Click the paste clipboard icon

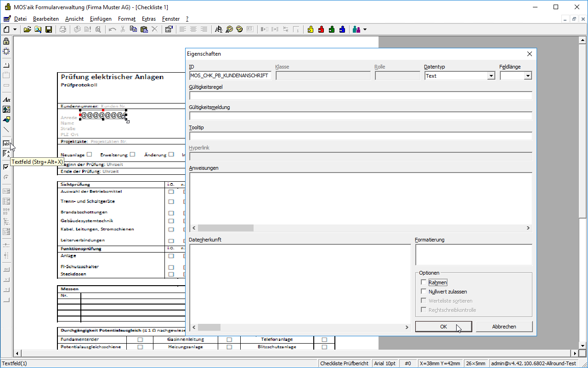[144, 29]
